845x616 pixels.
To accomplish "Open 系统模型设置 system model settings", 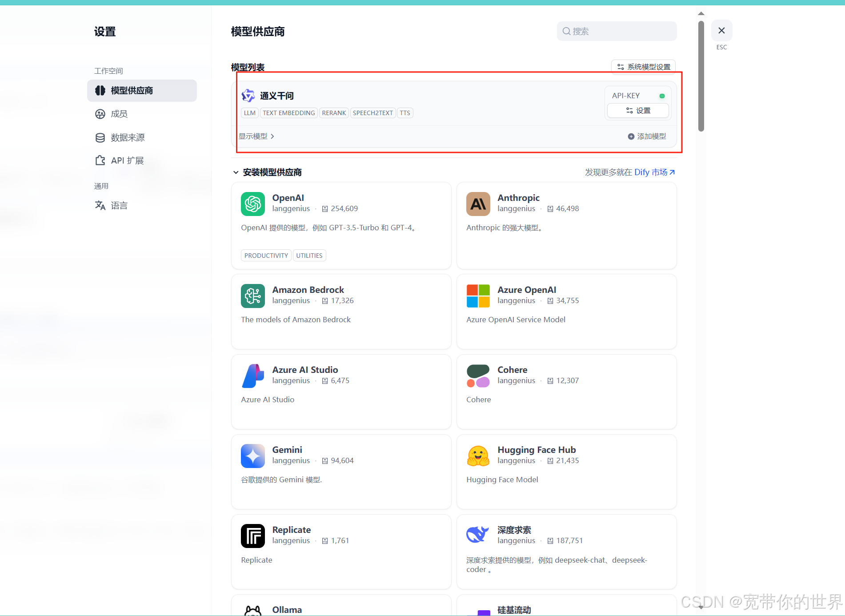I will 643,67.
